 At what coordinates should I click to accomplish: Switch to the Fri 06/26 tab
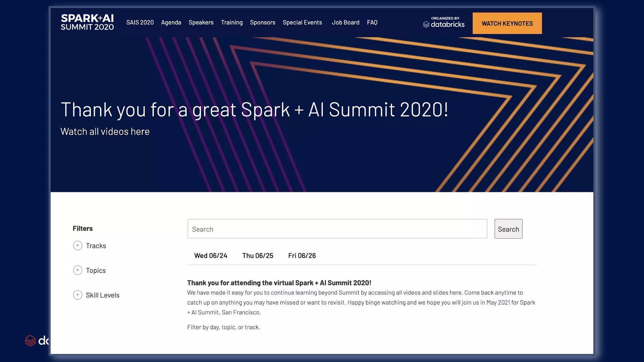click(302, 255)
